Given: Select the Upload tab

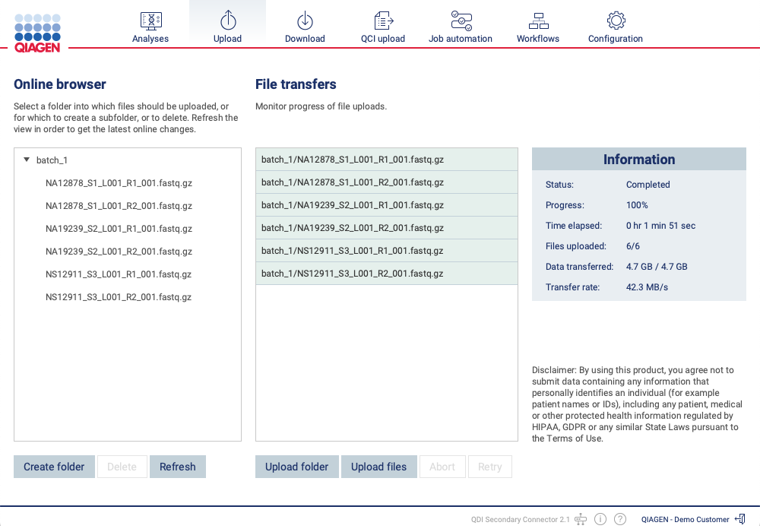Looking at the screenshot, I should (x=227, y=27).
